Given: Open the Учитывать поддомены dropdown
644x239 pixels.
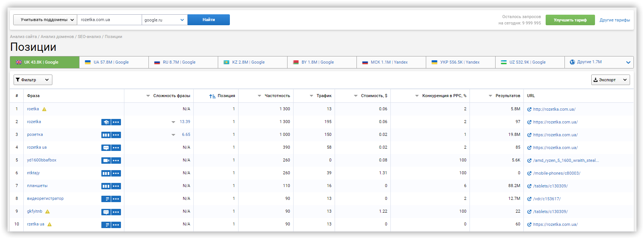Looking at the screenshot, I should click(x=45, y=20).
